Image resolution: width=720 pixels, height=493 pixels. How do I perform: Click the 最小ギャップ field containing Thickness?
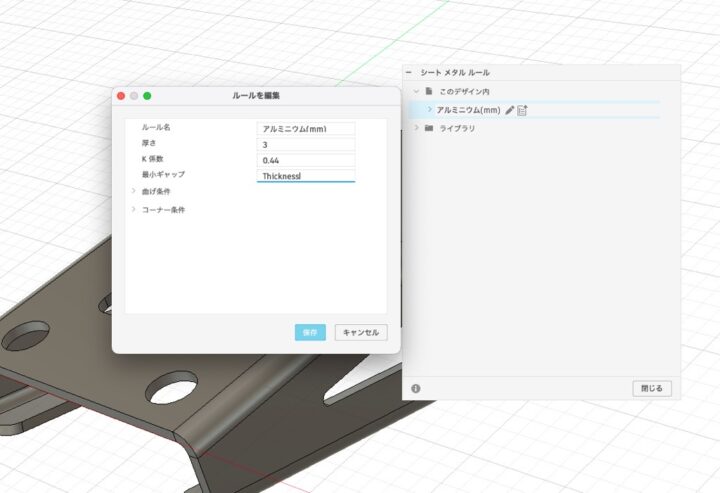(x=305, y=176)
